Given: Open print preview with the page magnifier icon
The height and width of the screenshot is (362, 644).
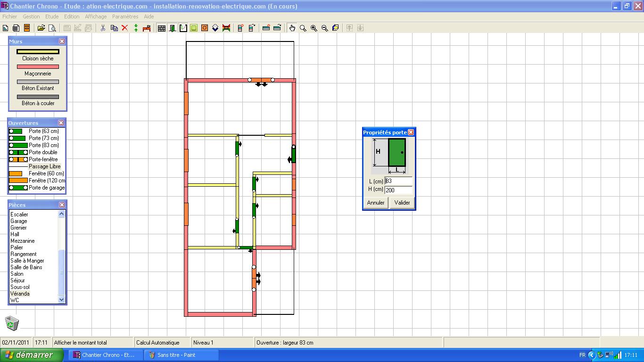Looking at the screenshot, I should click(52, 28).
